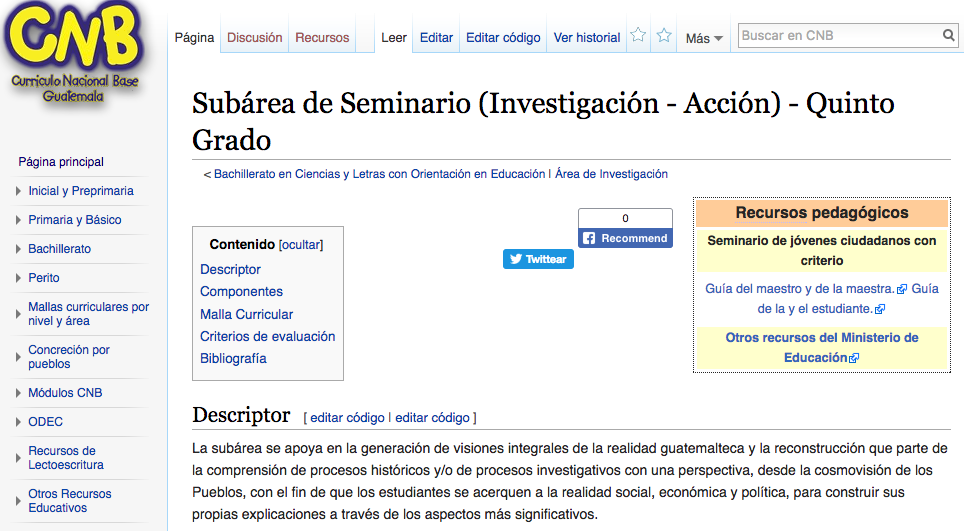
Task: Open Recursos de Lectoescritura link
Action: pyautogui.click(x=66, y=458)
